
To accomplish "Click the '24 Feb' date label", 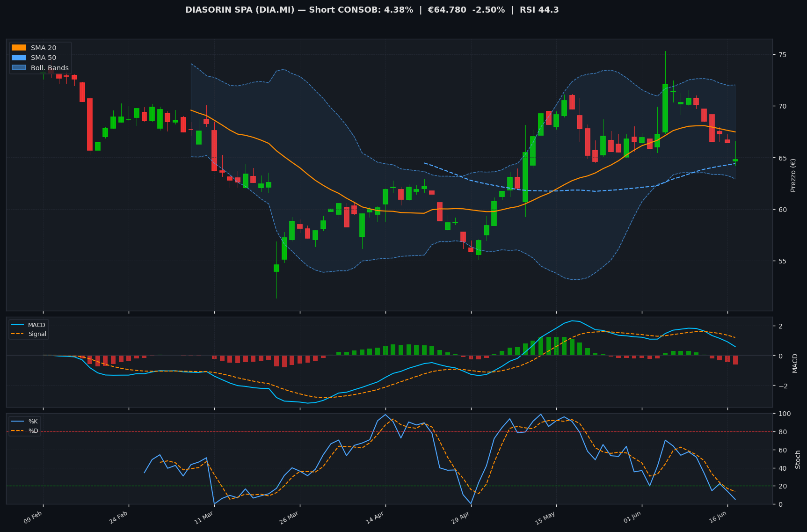I will tap(119, 518).
